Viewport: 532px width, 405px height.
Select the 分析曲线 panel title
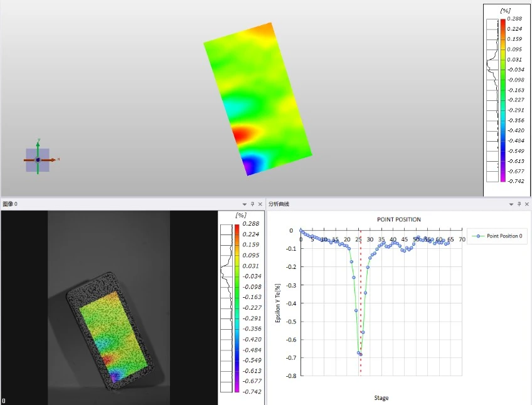pos(279,204)
